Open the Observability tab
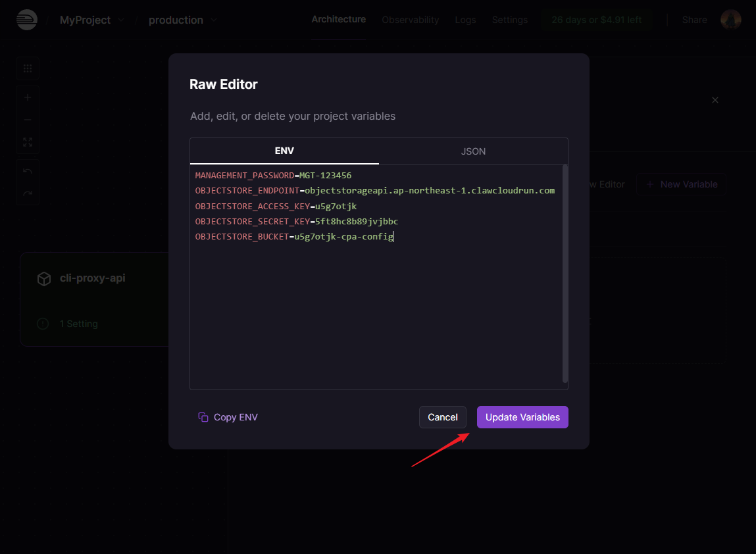756x554 pixels. tap(410, 20)
